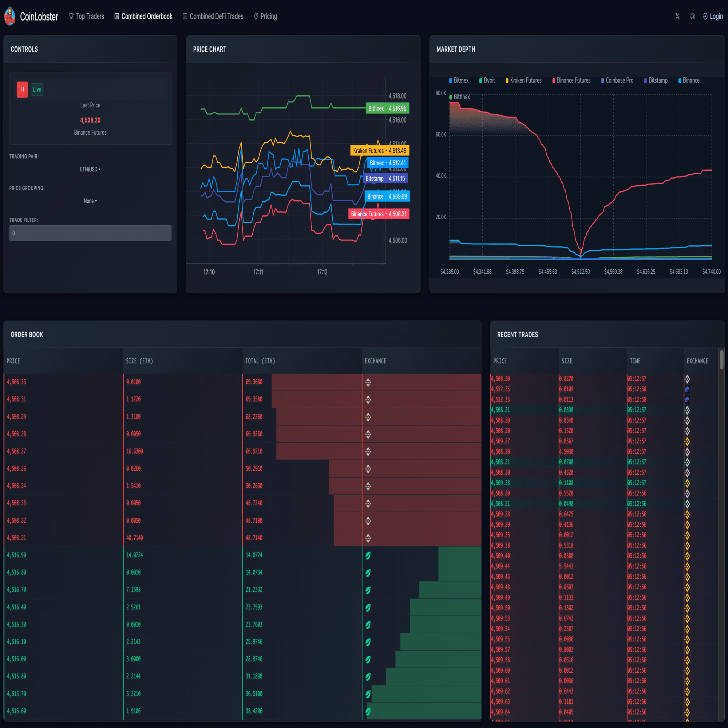Viewport: 728px width, 728px height.
Task: Select the Bitfinex price label on the chart
Action: (x=387, y=108)
